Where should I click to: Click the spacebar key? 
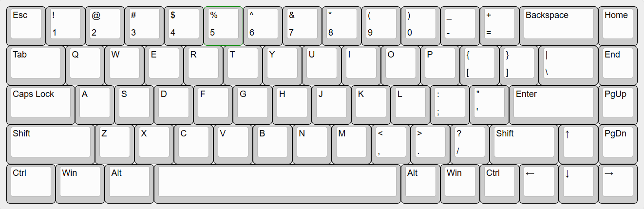[x=277, y=184]
